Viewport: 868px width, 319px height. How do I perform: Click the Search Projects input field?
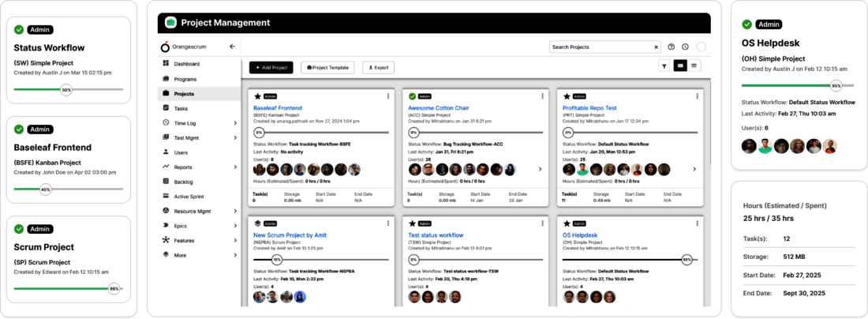(600, 47)
